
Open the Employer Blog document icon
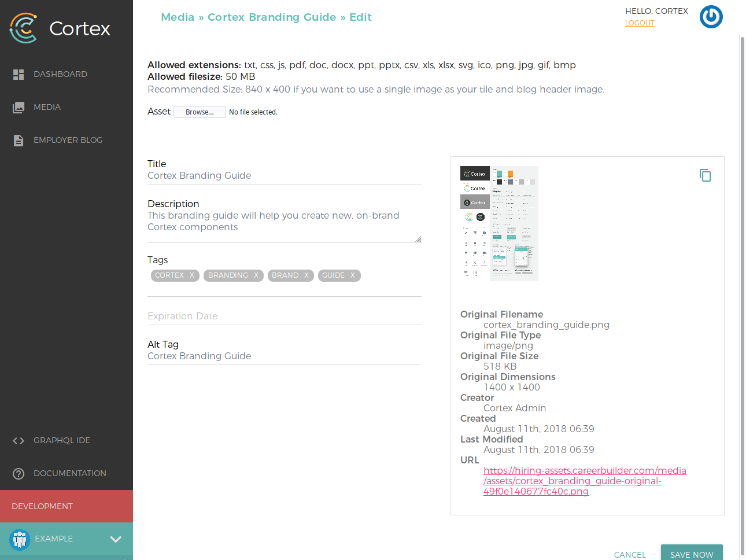click(18, 139)
